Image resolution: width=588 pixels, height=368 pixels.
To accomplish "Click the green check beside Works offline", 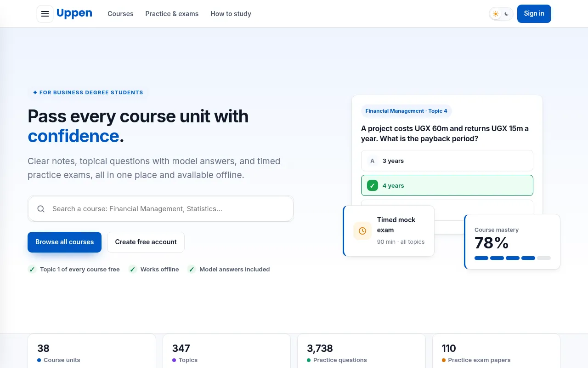I will [x=132, y=270].
